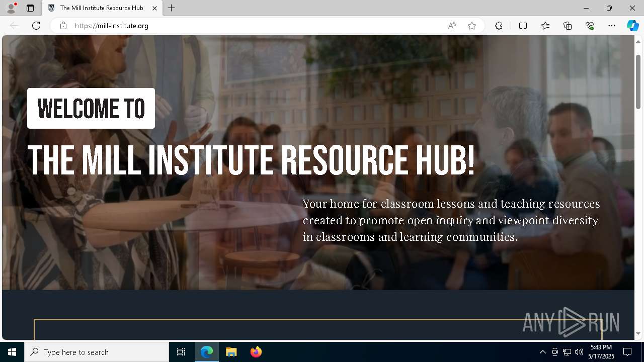
Task: Open the clock showing 5:43 PM
Action: pyautogui.click(x=601, y=352)
